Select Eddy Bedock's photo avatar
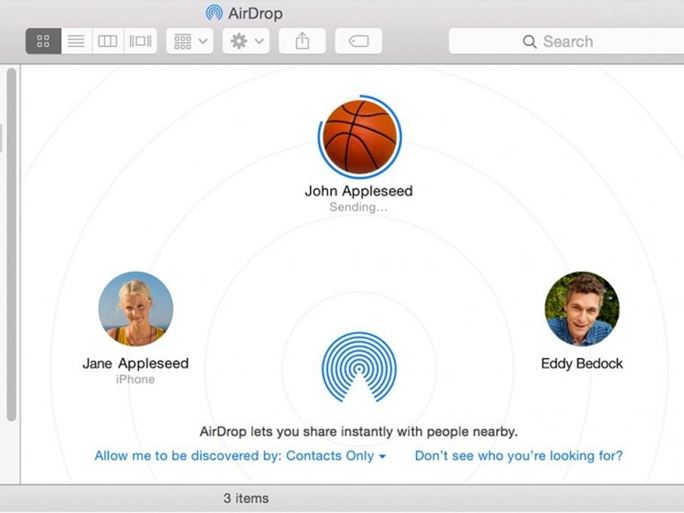684x513 pixels. (582, 309)
